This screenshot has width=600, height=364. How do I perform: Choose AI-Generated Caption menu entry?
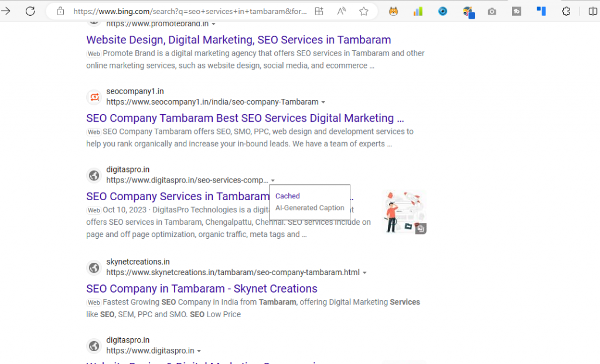pyautogui.click(x=309, y=208)
